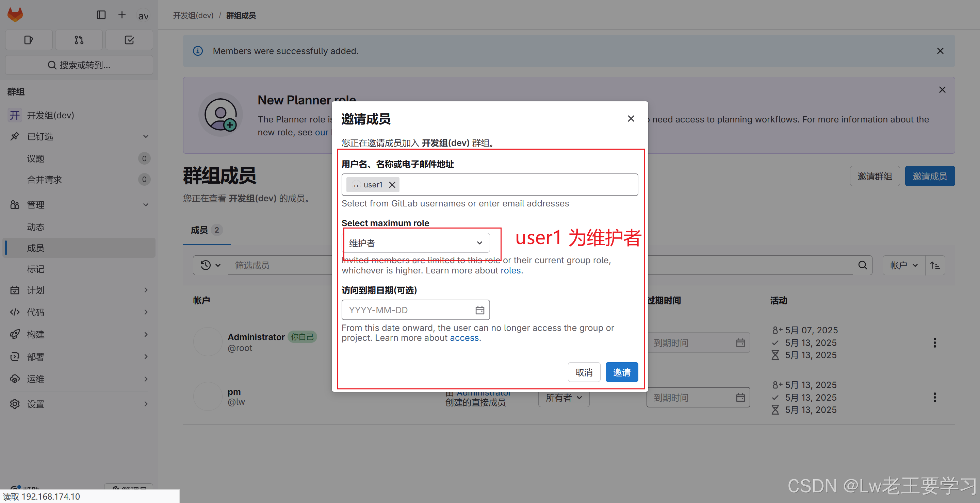Image resolution: width=980 pixels, height=503 pixels.
Task: Click the GitLab fox logo
Action: tap(15, 15)
